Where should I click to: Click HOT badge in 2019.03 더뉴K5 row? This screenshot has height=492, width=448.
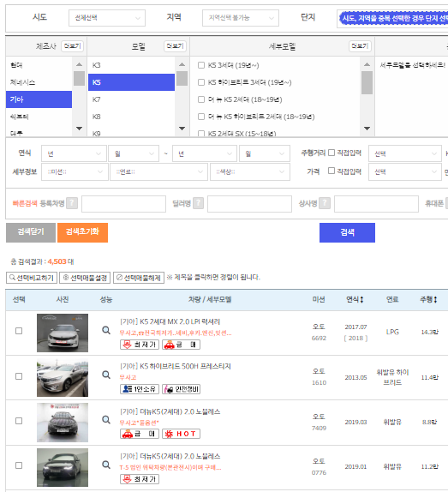182,434
